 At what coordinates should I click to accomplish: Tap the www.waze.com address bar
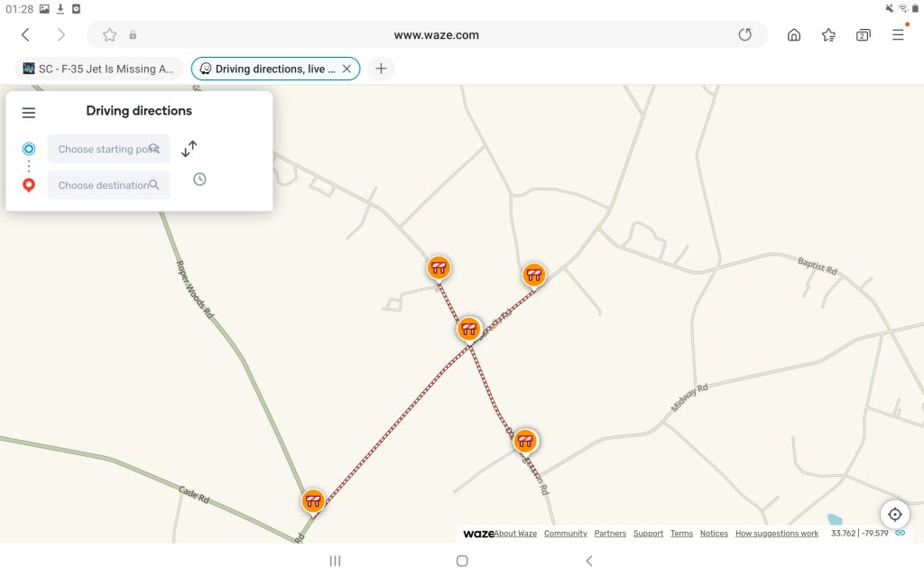[436, 35]
